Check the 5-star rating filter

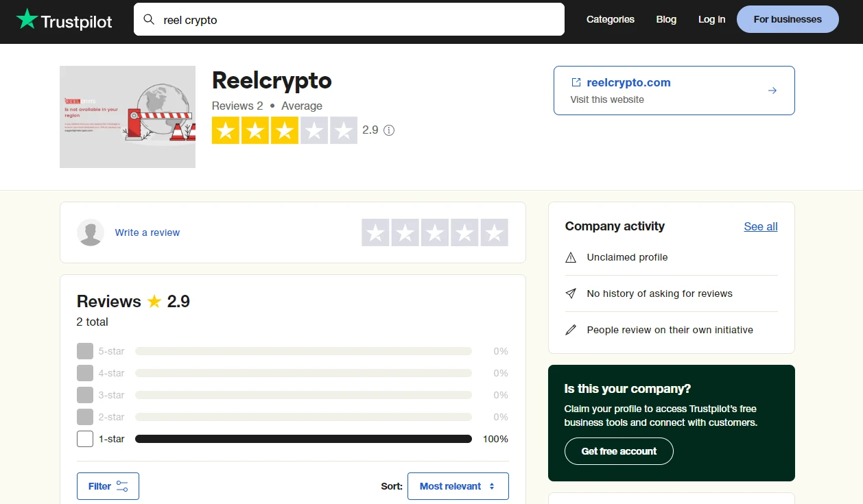[84, 350]
